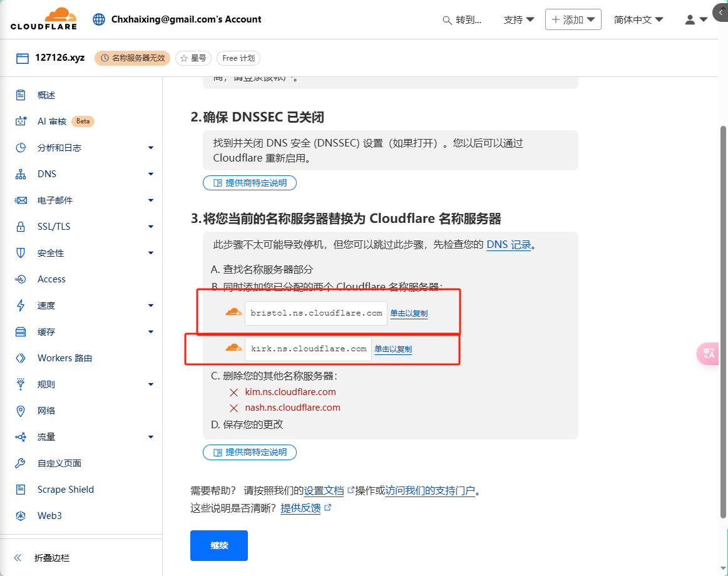728x576 pixels.
Task: Click the 规则 filter icon
Action: pos(21,384)
